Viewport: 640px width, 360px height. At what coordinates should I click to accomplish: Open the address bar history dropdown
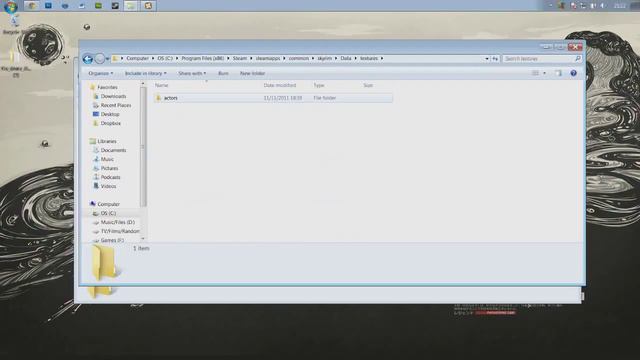pyautogui.click(x=487, y=59)
